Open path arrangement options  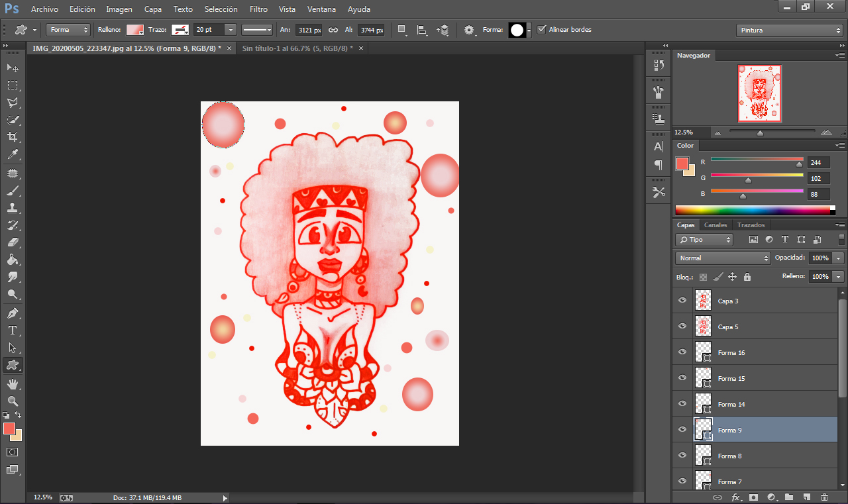(x=443, y=30)
